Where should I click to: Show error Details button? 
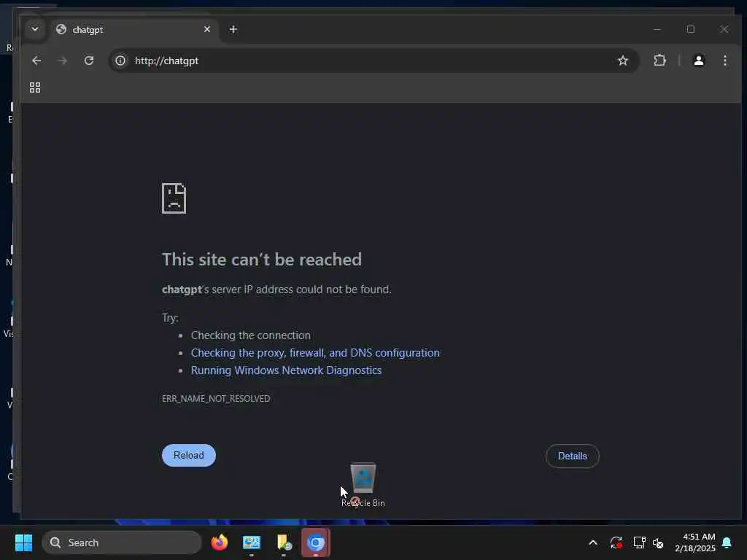click(x=572, y=456)
